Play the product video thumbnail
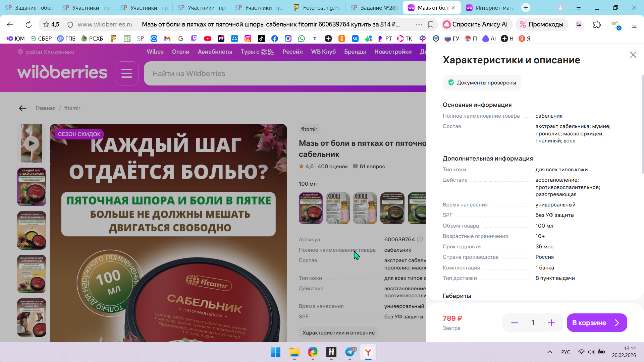This screenshot has width=644, height=362. click(x=32, y=143)
